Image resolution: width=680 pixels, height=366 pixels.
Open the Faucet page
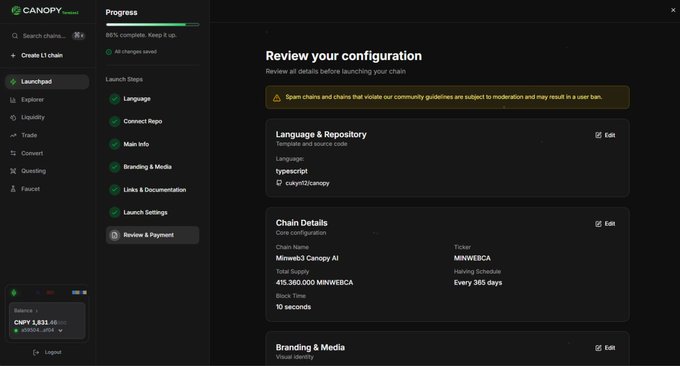pos(30,189)
